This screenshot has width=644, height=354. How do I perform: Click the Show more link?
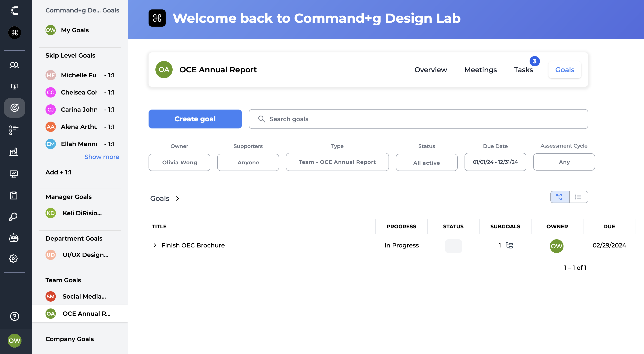pos(102,157)
